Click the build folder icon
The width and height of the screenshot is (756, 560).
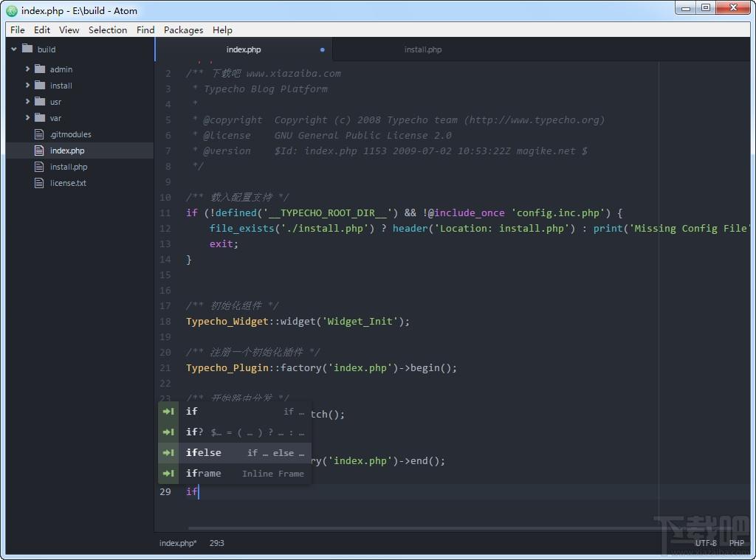pos(27,49)
